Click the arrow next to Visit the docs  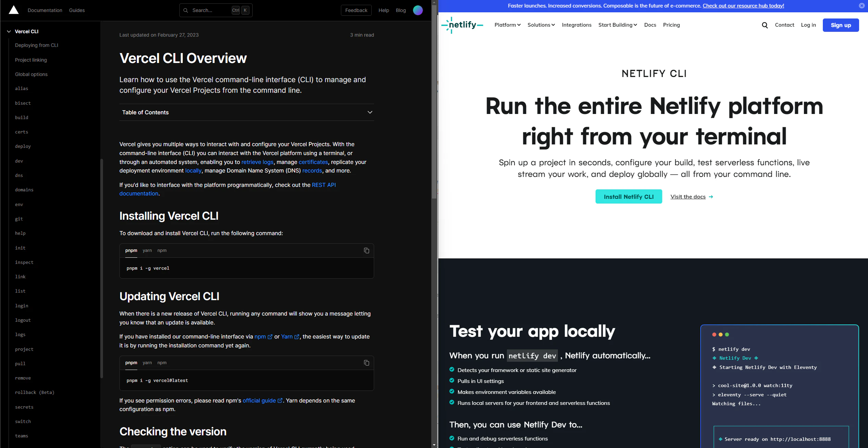711,197
